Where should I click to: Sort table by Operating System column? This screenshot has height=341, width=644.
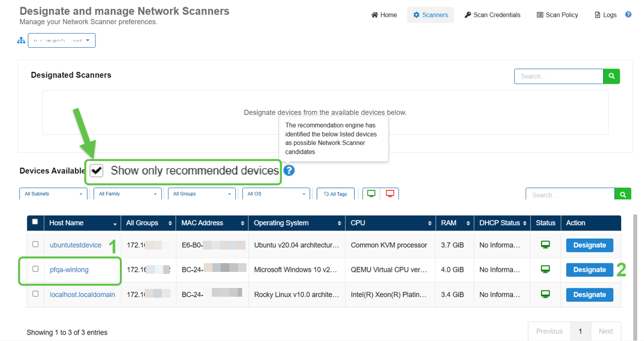[x=297, y=223]
